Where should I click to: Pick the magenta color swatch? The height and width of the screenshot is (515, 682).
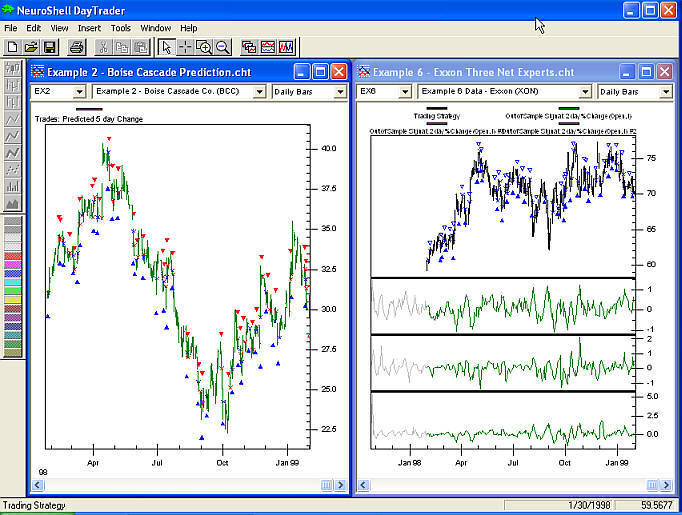(x=13, y=264)
